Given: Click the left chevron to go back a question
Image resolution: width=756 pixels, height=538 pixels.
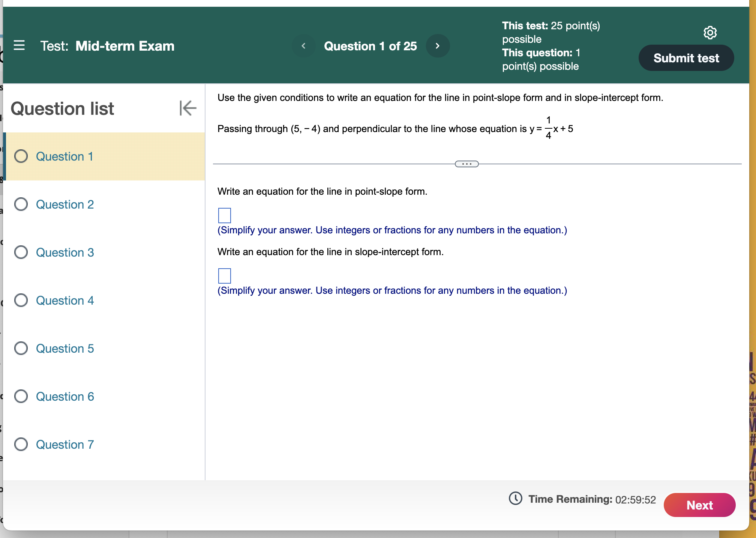Looking at the screenshot, I should click(303, 46).
